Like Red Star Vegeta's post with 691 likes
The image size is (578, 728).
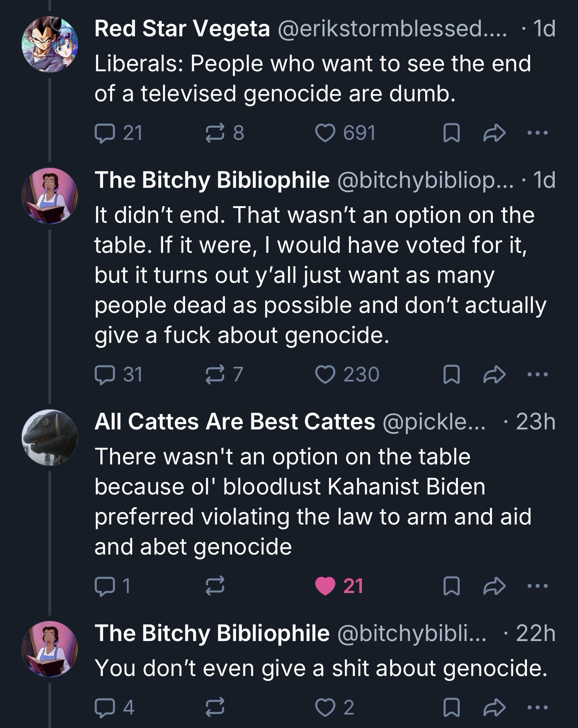point(324,133)
